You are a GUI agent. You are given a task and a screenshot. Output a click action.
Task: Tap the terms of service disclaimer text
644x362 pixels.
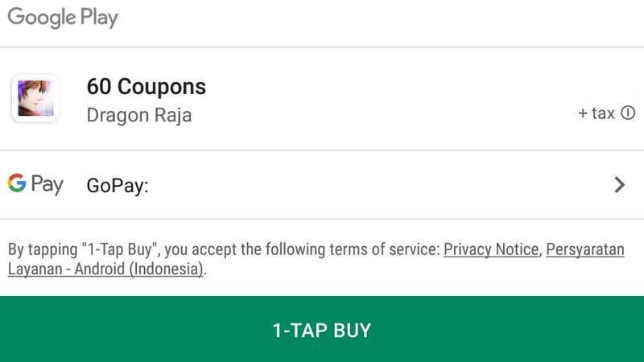316,259
